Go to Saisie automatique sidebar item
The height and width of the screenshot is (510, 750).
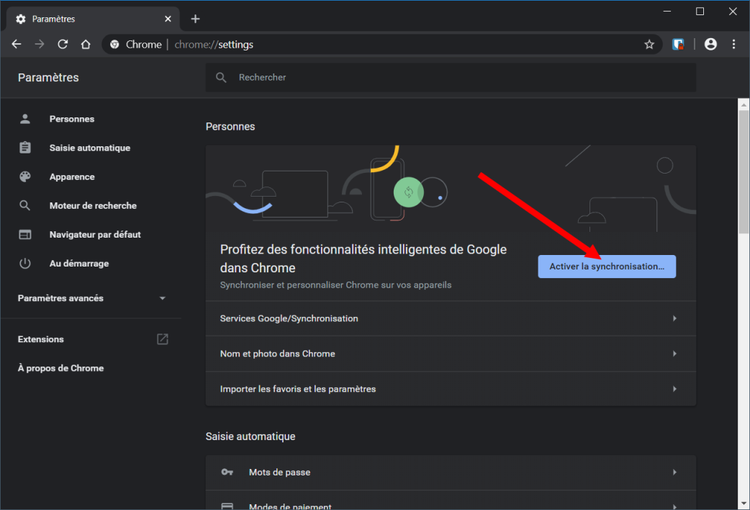coord(90,148)
